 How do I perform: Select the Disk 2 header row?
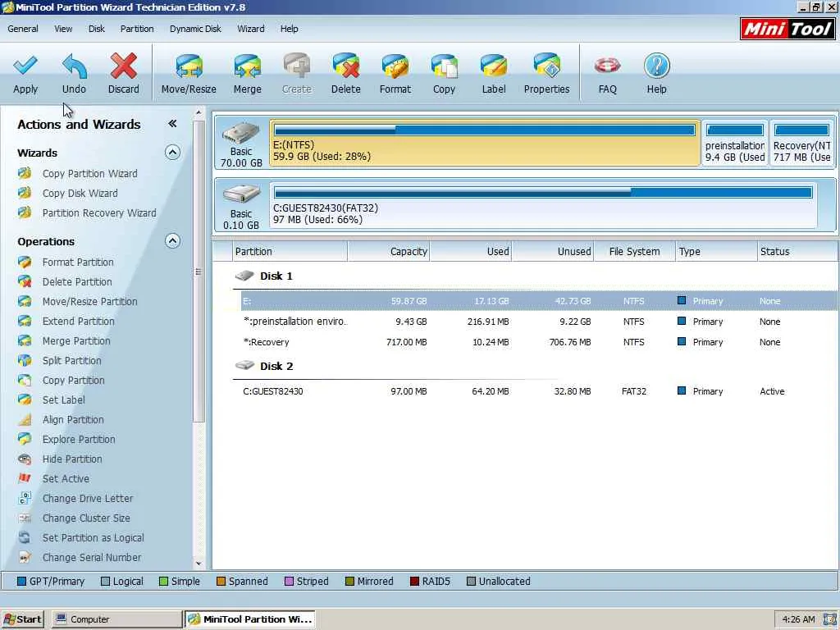[x=536, y=367]
